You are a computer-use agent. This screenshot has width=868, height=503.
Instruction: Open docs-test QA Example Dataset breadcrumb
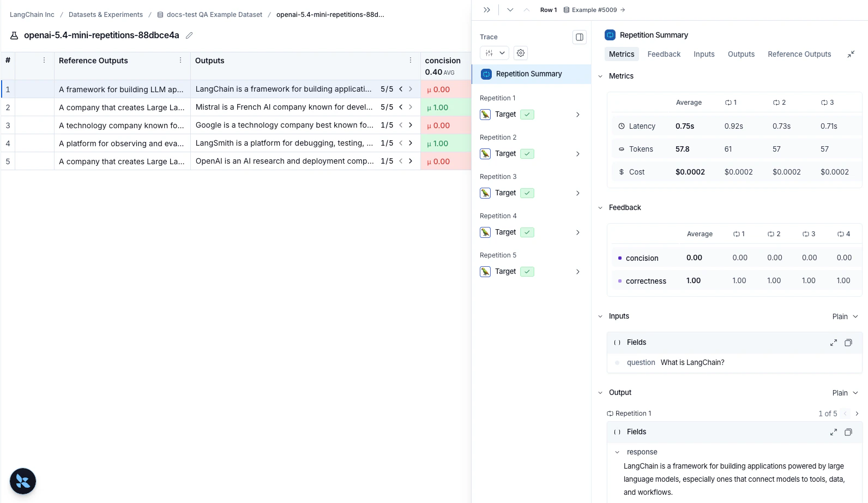coord(210,15)
